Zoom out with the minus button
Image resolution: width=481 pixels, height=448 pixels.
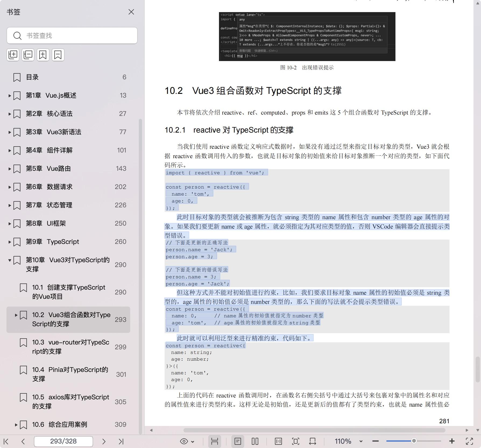point(376,441)
